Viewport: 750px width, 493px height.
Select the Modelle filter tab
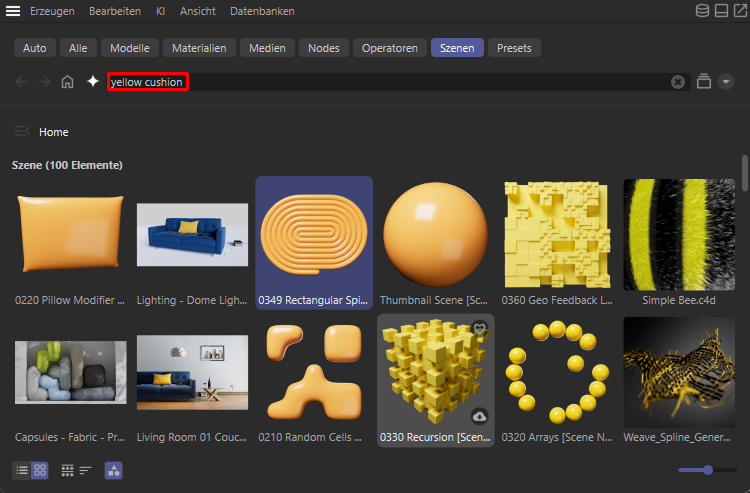coord(130,48)
